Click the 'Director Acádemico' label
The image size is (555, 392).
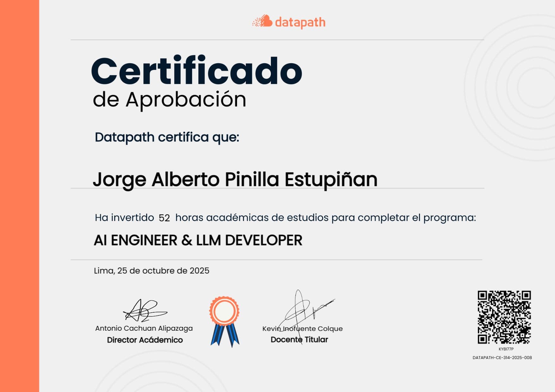coord(145,340)
